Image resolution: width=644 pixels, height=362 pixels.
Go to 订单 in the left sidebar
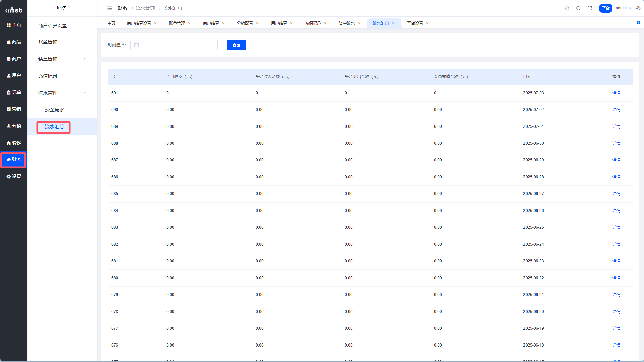point(14,92)
